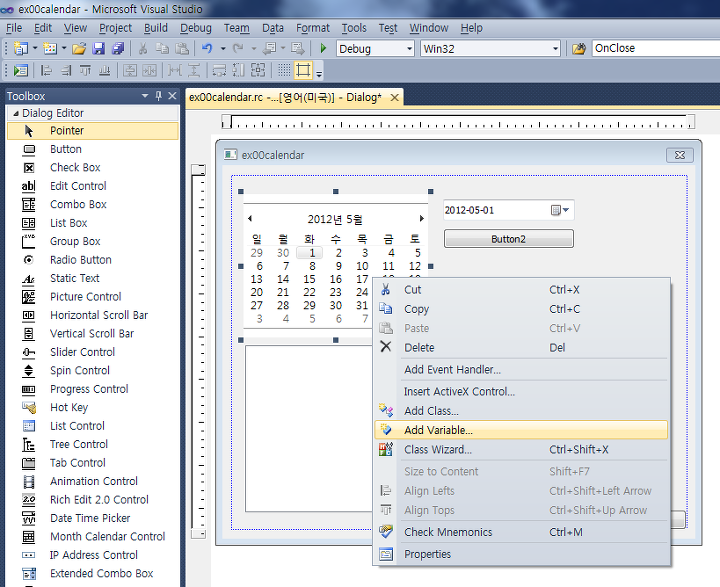The width and height of the screenshot is (720, 587).
Task: Choose Properties from the context menu
Action: click(521, 554)
